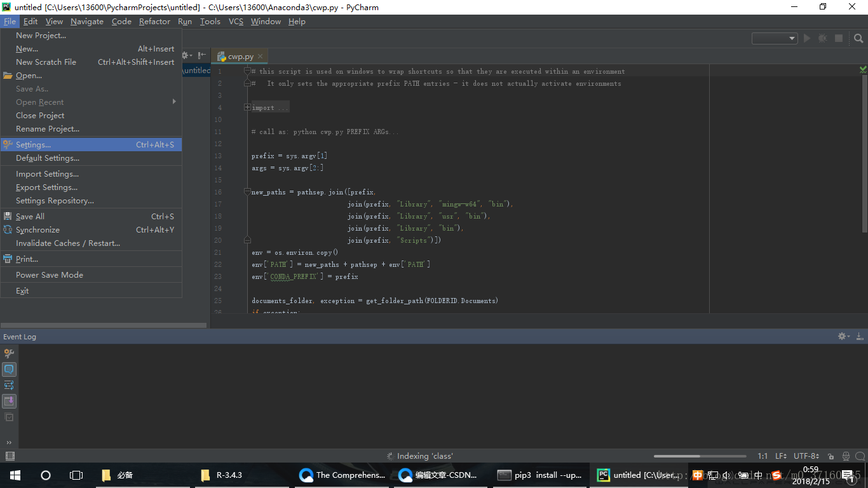Choose Export Settings... menu entry
Viewport: 868px width, 488px height.
pyautogui.click(x=91, y=187)
